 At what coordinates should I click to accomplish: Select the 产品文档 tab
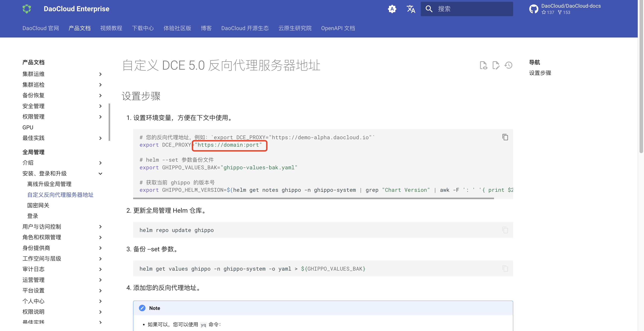80,28
